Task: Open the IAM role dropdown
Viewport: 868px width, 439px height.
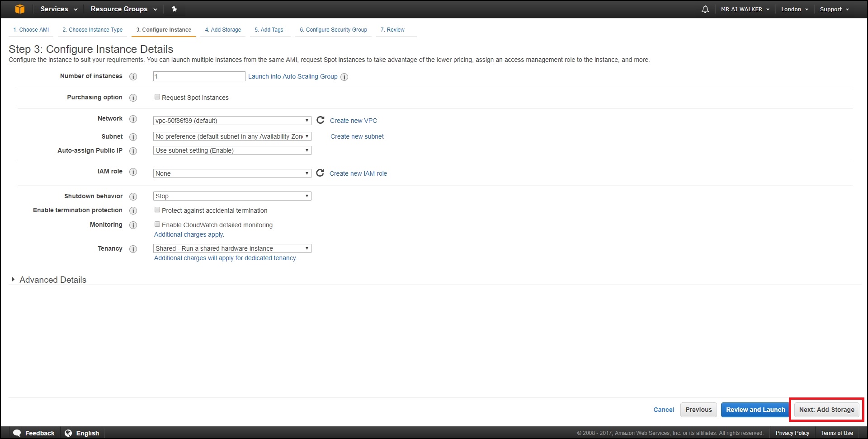Action: pos(232,173)
